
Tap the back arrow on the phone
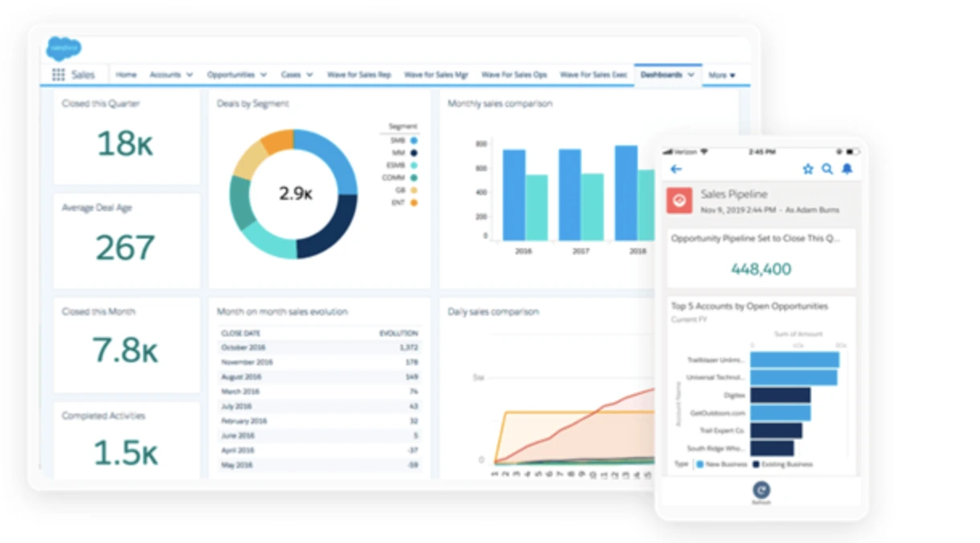[676, 169]
